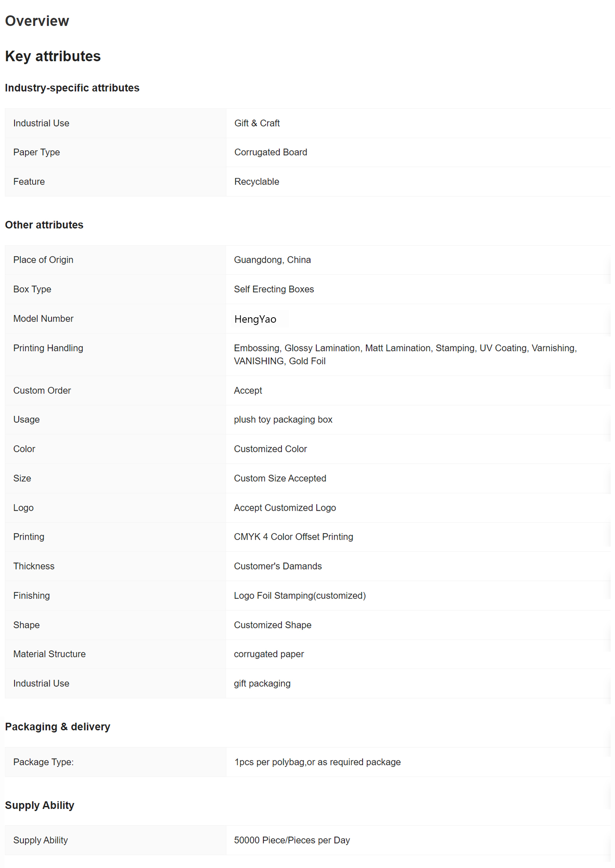The height and width of the screenshot is (868, 615).
Task: Click the 50000 Piece/Pieces per Day value
Action: click(292, 840)
